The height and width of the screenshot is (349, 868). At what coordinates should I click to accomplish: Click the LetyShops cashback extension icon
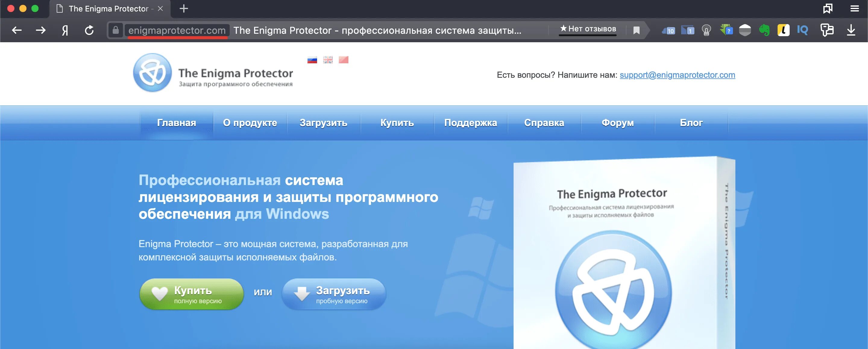(x=784, y=30)
